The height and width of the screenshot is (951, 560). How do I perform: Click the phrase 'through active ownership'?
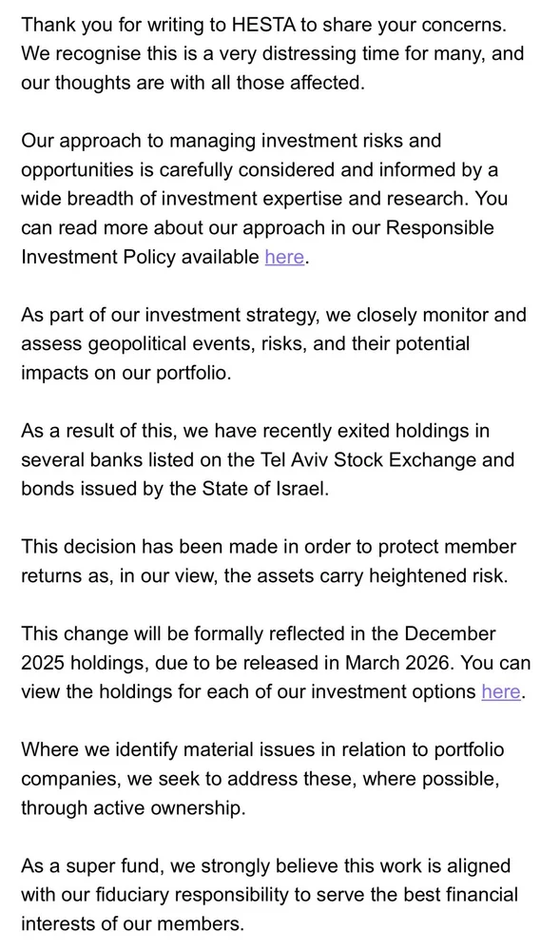(131, 808)
